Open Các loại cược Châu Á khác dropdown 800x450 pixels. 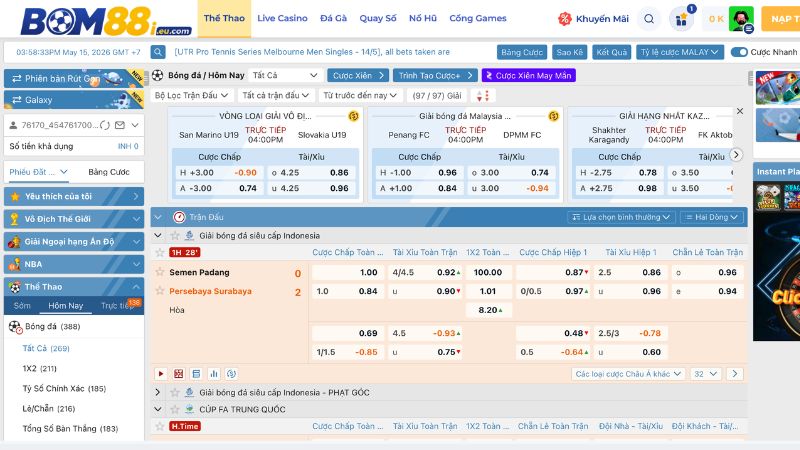(628, 374)
